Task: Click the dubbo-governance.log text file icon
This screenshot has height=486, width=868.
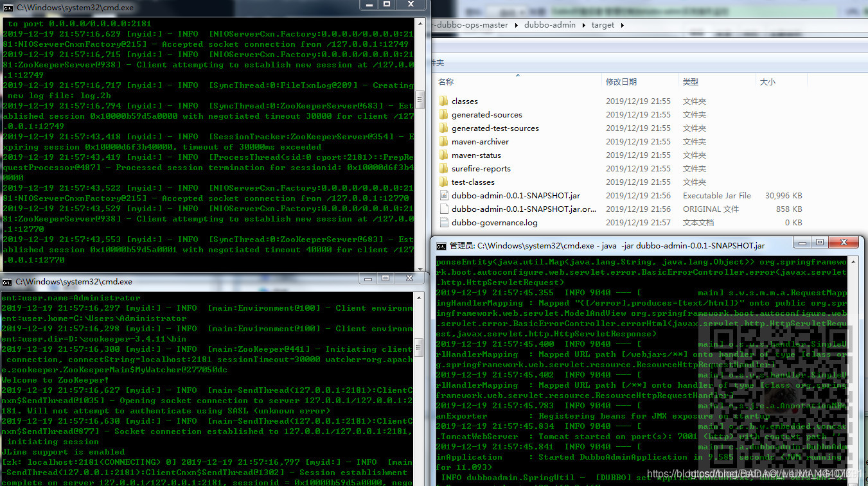Action: coord(443,223)
